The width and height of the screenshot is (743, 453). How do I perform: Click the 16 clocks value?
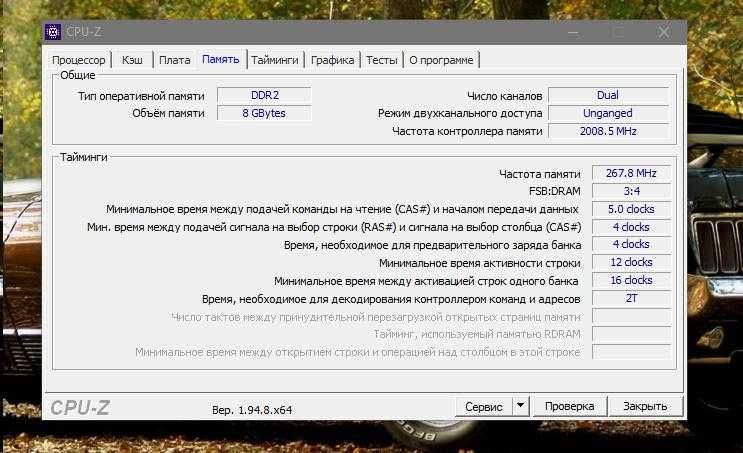(632, 280)
